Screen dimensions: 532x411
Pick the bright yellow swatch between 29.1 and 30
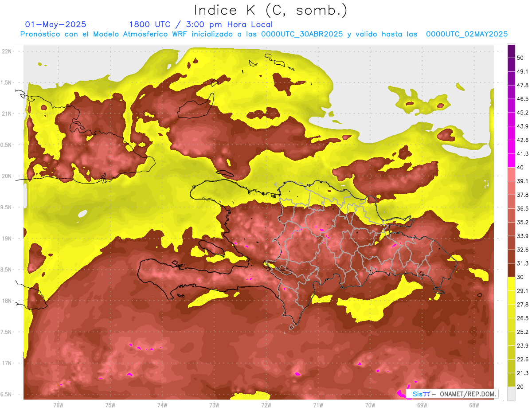tap(511, 284)
